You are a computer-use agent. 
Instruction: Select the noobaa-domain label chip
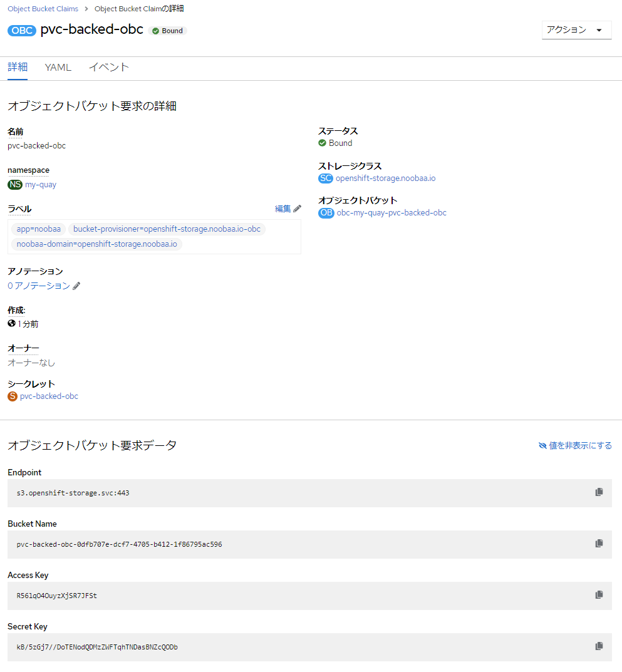(x=95, y=244)
